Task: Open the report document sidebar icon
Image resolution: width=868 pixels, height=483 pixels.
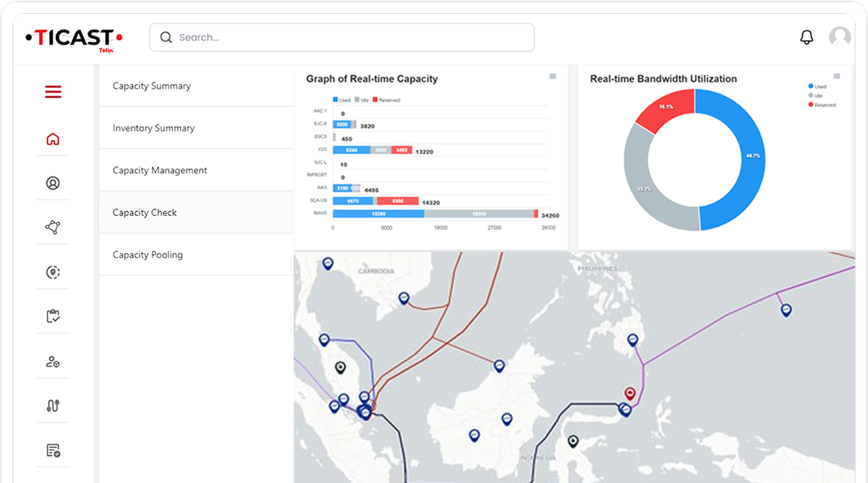Action: coord(53,450)
